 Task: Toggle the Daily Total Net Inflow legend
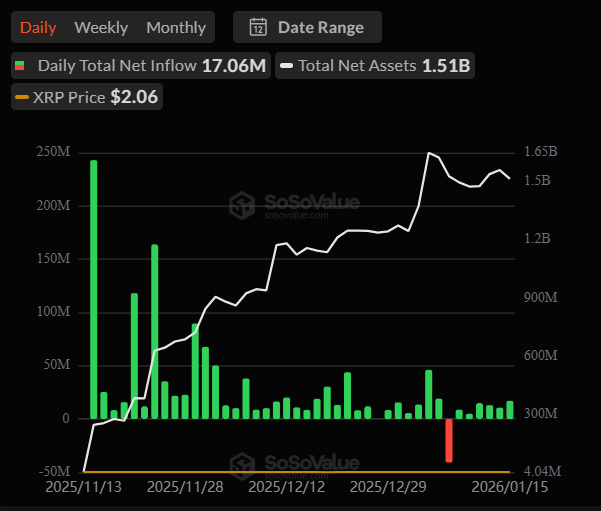click(x=141, y=66)
